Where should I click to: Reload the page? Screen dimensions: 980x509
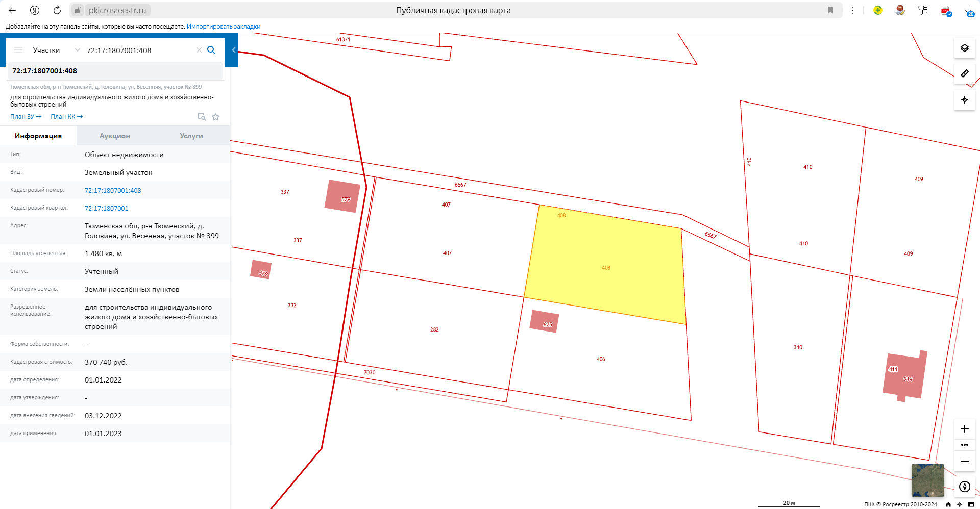57,10
